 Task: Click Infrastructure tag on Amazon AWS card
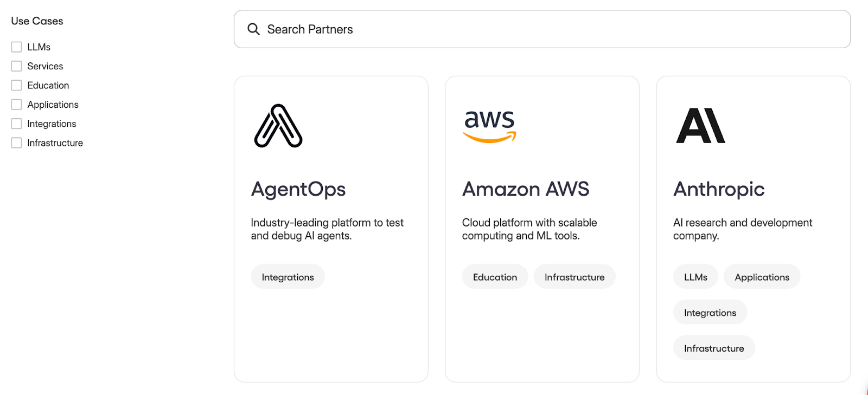575,277
